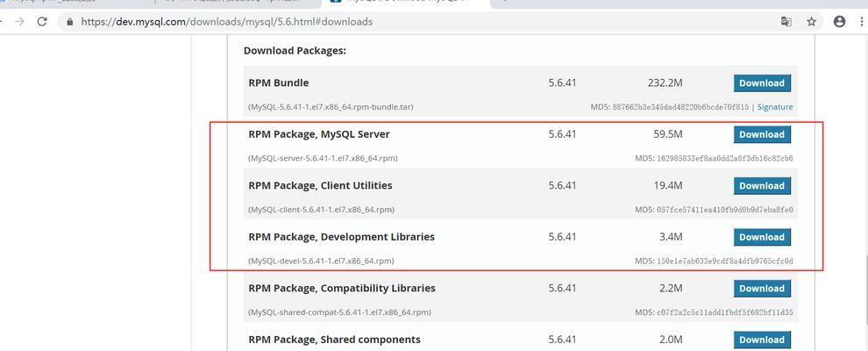The height and width of the screenshot is (351, 868).
Task: Click the 3.4M size value
Action: point(671,237)
